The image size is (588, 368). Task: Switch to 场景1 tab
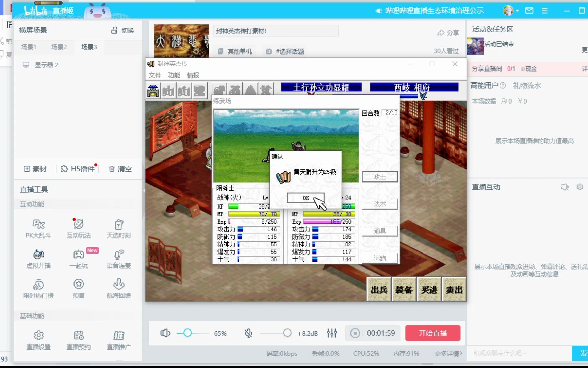29,47
